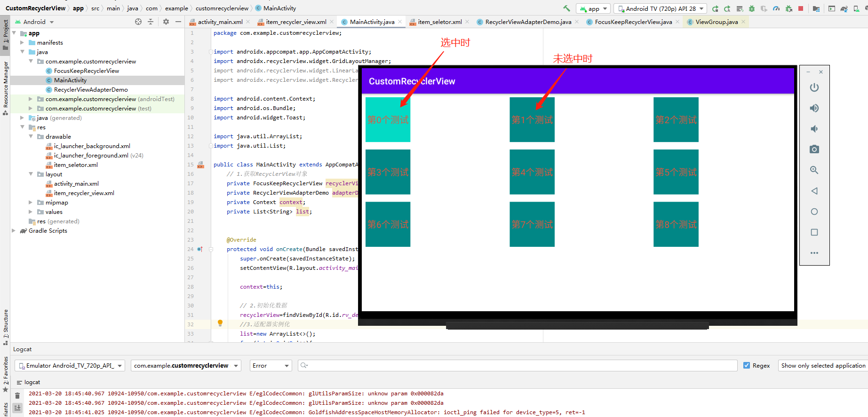The width and height of the screenshot is (868, 417).
Task: Click the emulator zoom icon
Action: point(814,170)
